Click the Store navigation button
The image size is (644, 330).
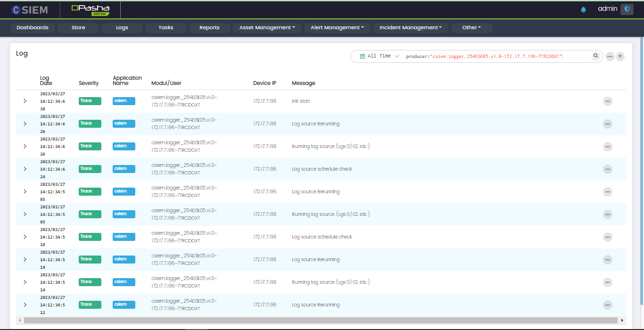point(78,28)
